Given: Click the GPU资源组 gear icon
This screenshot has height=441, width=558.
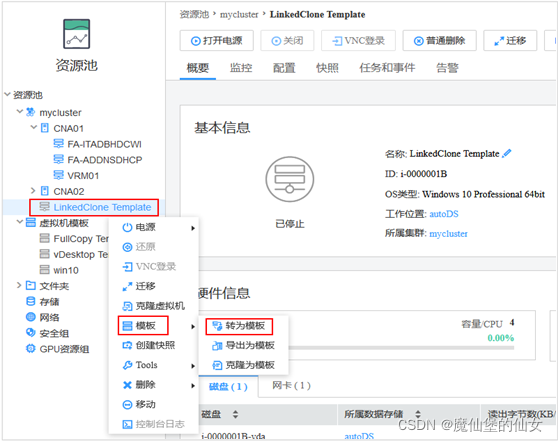Looking at the screenshot, I should tap(31, 348).
